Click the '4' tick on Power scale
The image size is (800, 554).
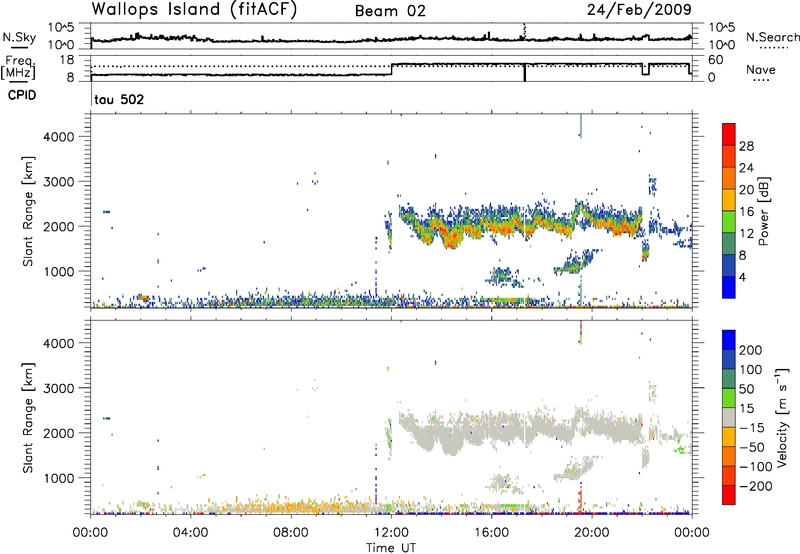(x=742, y=277)
